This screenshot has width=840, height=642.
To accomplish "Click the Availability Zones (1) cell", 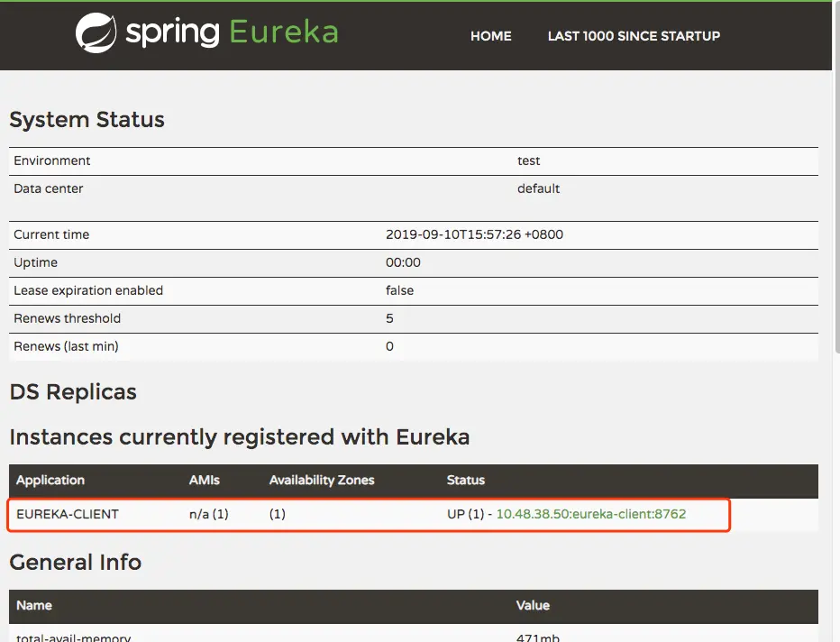I will 277,514.
